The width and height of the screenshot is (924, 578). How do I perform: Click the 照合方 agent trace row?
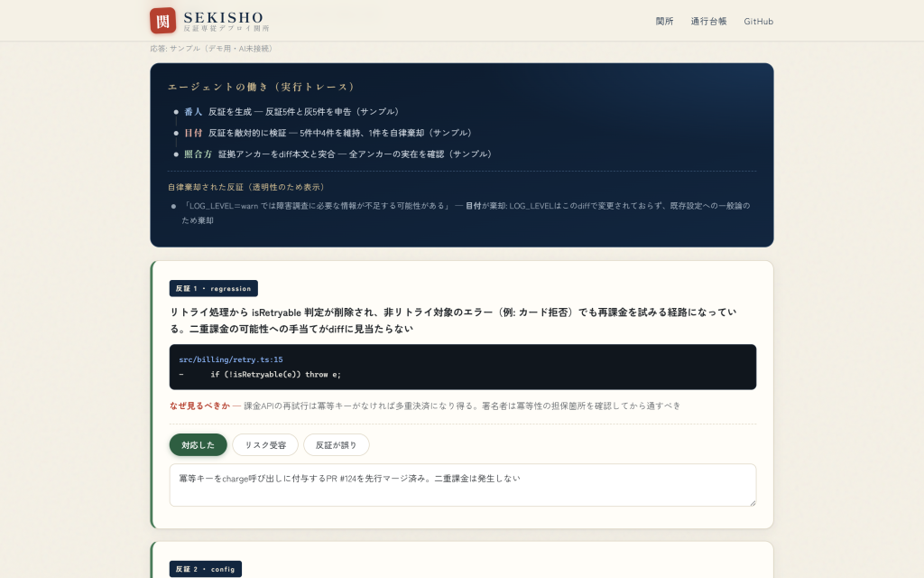coord(334,154)
